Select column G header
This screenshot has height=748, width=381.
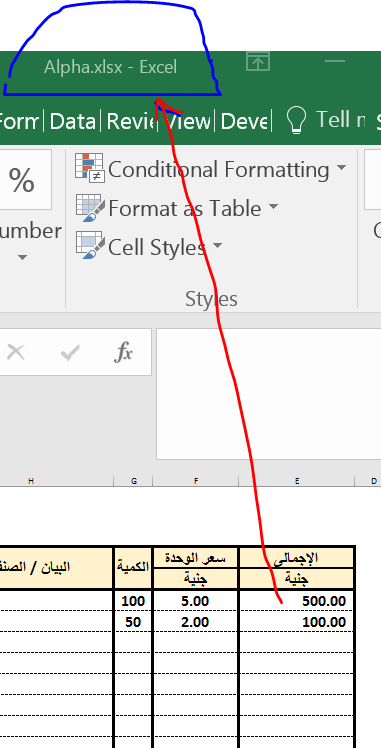pos(134,481)
